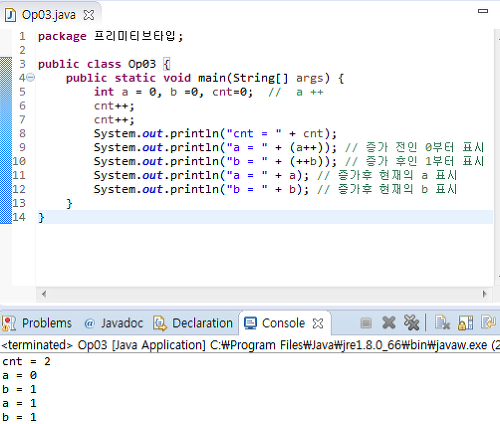Click horizontal scrollbar left arrow
This screenshot has height=424, width=500.
[x=44, y=294]
